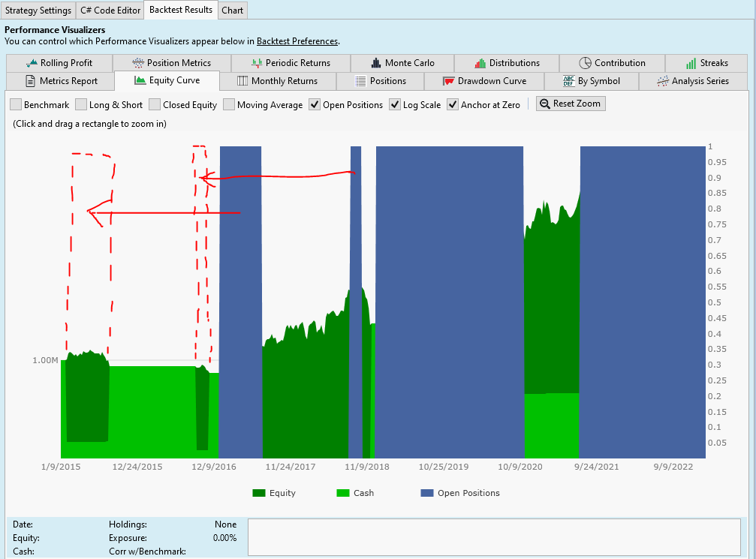Switch to the Strategy Settings tab
The height and width of the screenshot is (559, 756).
point(38,11)
